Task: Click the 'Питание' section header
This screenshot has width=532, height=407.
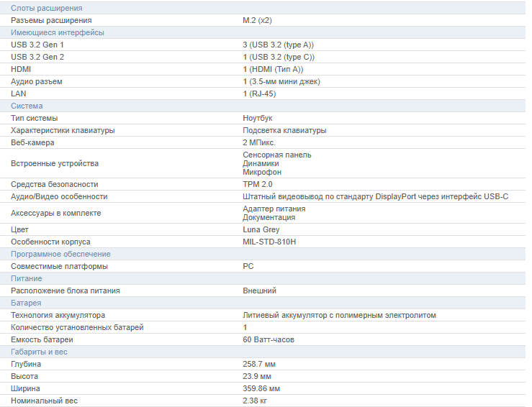Action: (x=27, y=278)
